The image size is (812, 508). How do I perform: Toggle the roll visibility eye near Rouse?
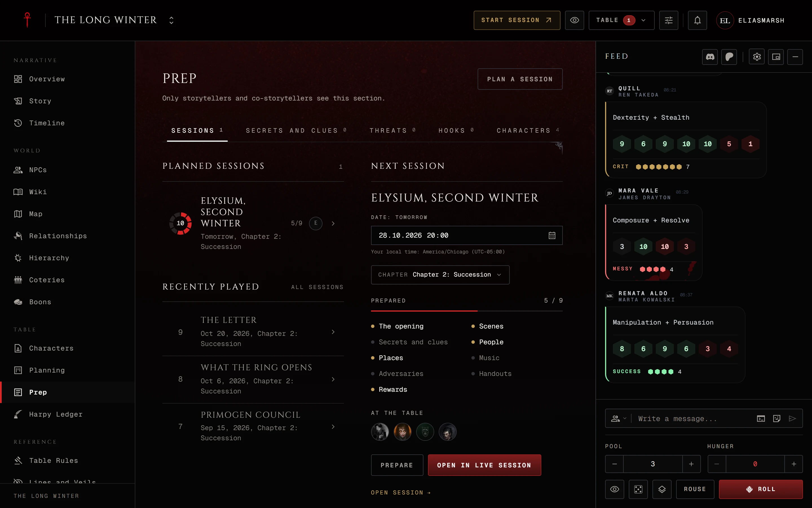[x=614, y=489]
